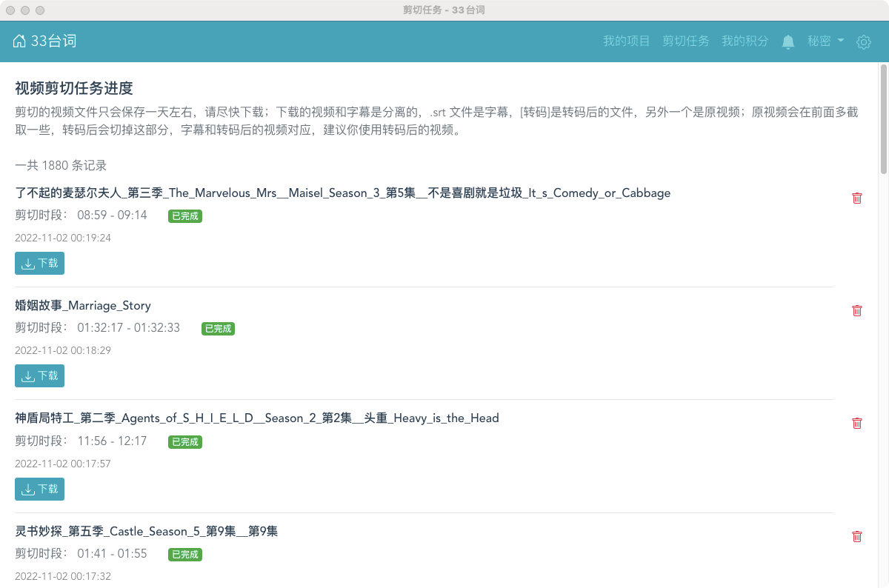This screenshot has height=588, width=889.
Task: Click 已完成 badge for Mrs Maisel task
Action: click(x=185, y=216)
